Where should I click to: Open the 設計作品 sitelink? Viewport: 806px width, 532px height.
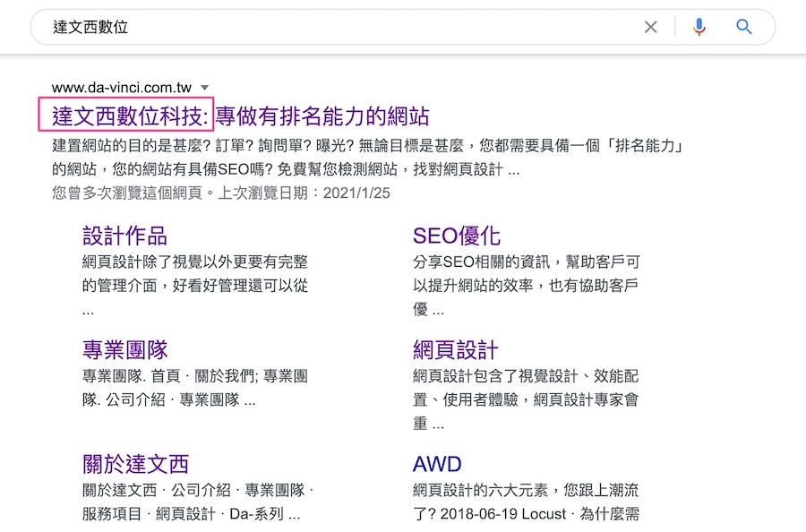coord(124,236)
